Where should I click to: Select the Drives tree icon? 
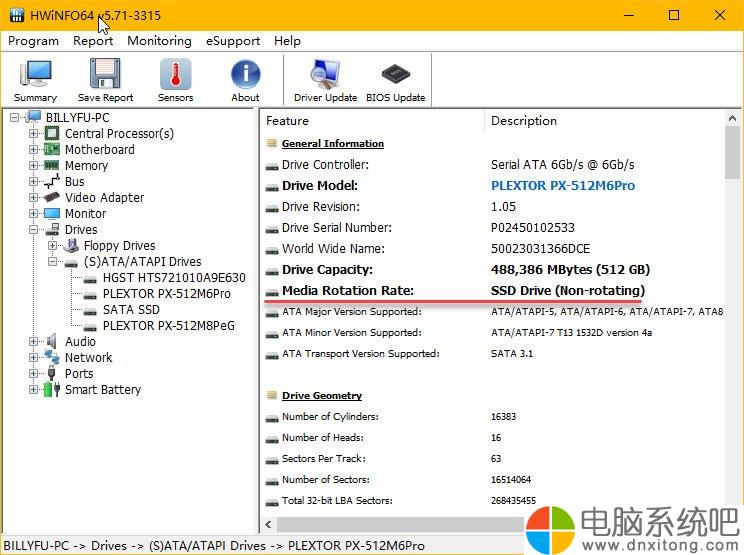52,229
